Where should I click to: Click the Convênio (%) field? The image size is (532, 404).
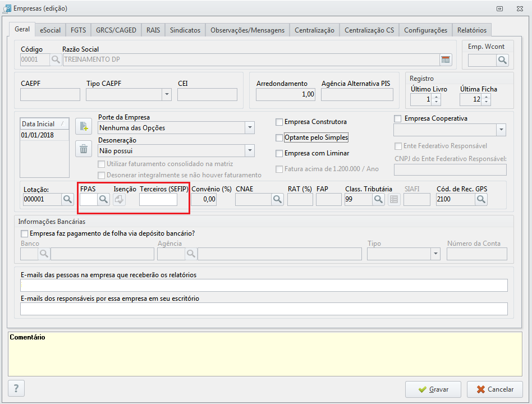click(x=204, y=199)
